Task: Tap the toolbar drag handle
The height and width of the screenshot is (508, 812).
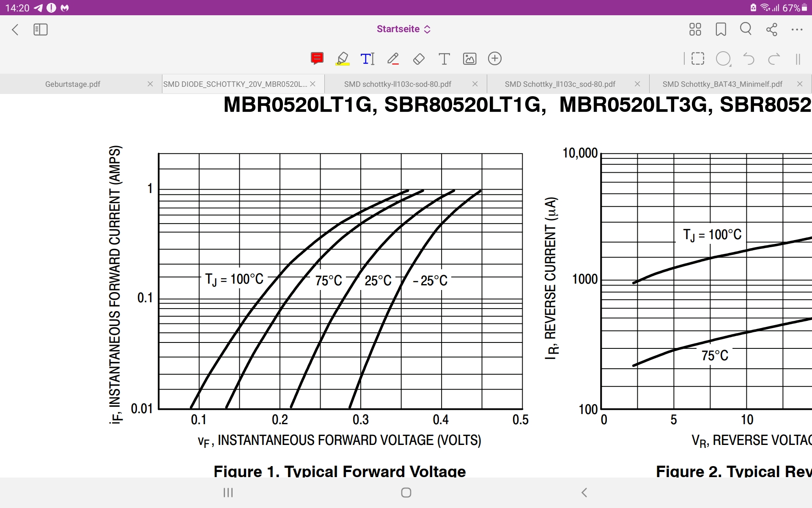Action: [x=798, y=59]
